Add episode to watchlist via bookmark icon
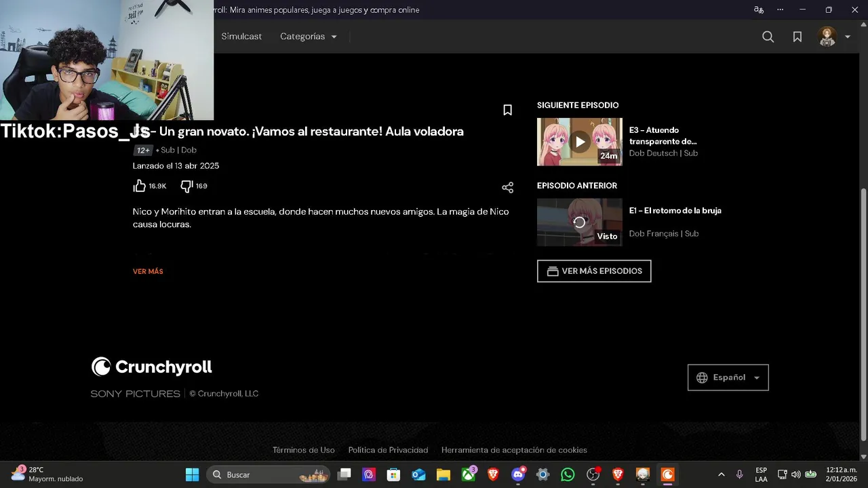 [x=507, y=110]
